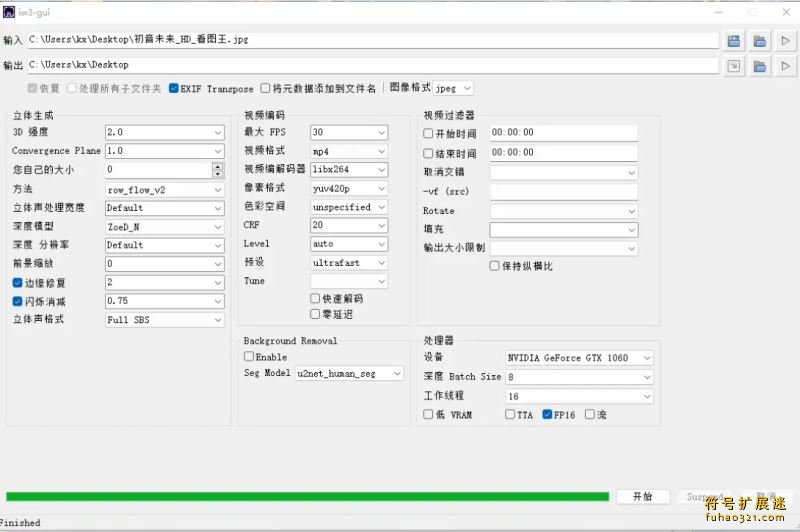Image resolution: width=800 pixels, height=532 pixels.
Task: Click the 输出 folder path field
Action: pyautogui.click(x=373, y=65)
